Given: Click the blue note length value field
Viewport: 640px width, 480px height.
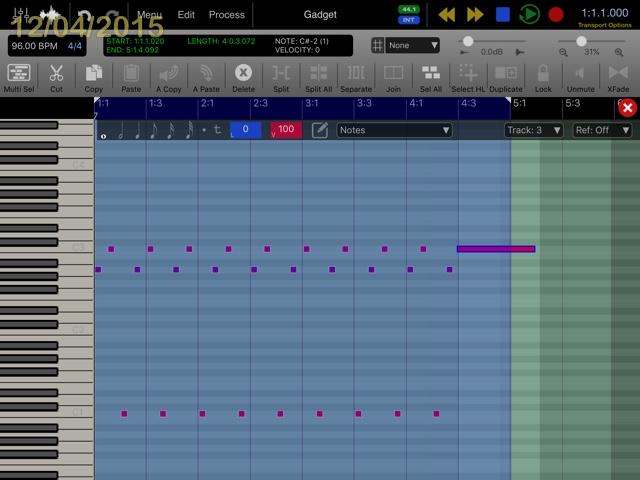Looking at the screenshot, I should click(246, 130).
